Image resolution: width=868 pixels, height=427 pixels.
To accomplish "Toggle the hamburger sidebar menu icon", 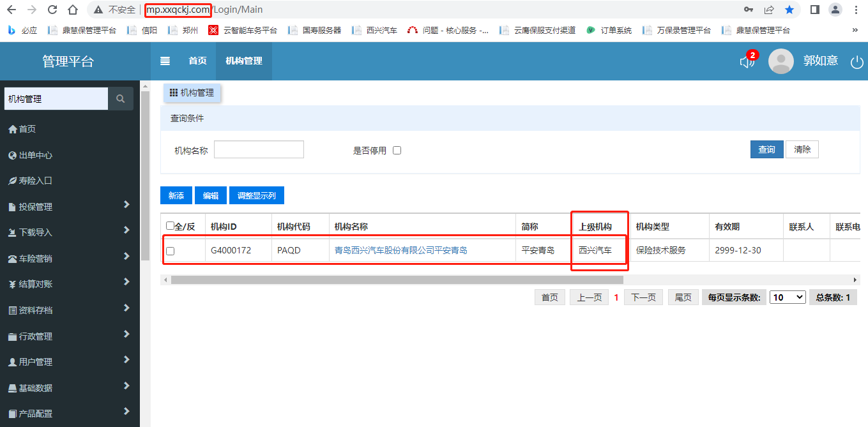I will pos(165,61).
